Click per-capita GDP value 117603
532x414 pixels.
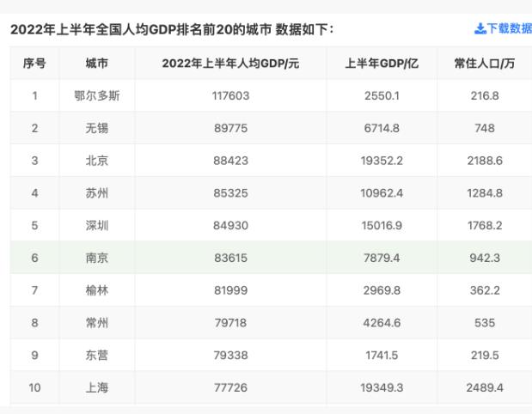click(230, 95)
